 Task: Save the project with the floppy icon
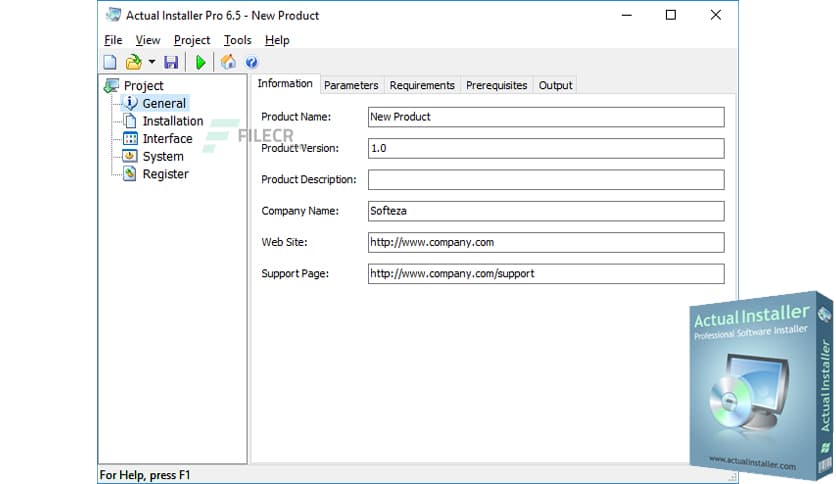(171, 62)
